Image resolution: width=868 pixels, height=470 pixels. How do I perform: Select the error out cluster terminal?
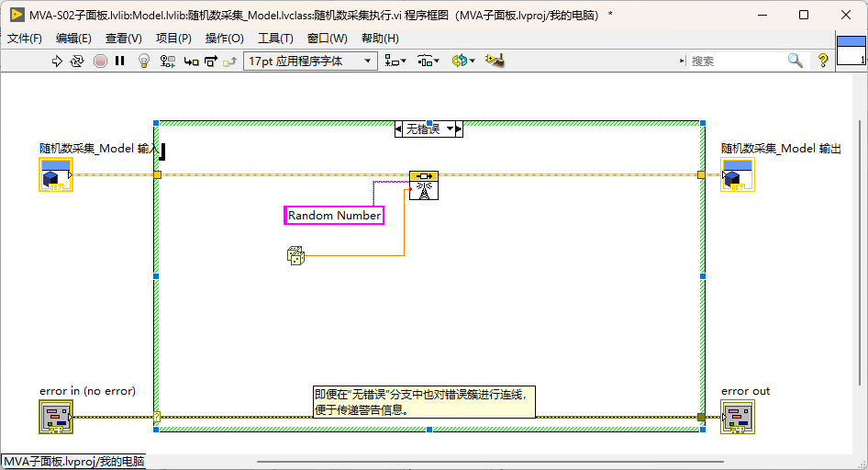coord(738,417)
